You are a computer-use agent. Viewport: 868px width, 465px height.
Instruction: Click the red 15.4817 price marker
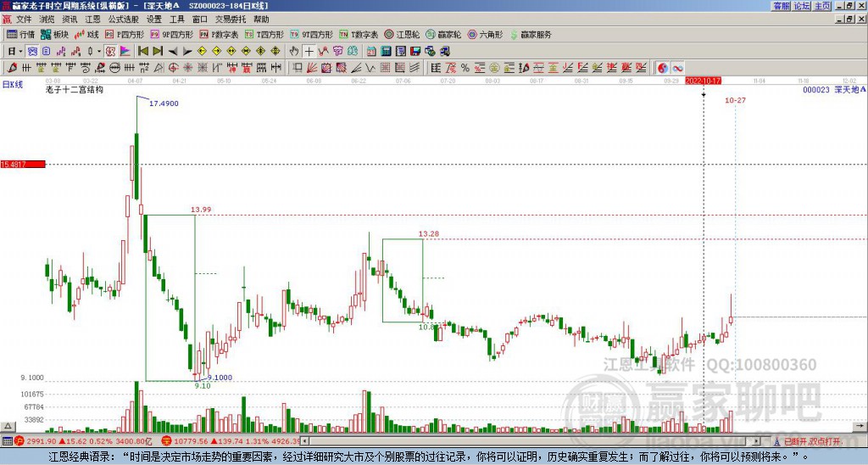click(x=23, y=164)
